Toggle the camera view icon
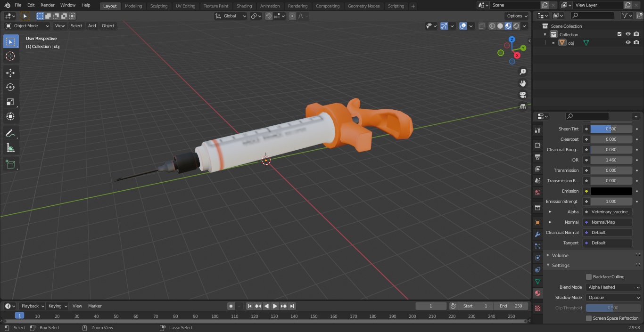644x332 pixels. point(522,95)
